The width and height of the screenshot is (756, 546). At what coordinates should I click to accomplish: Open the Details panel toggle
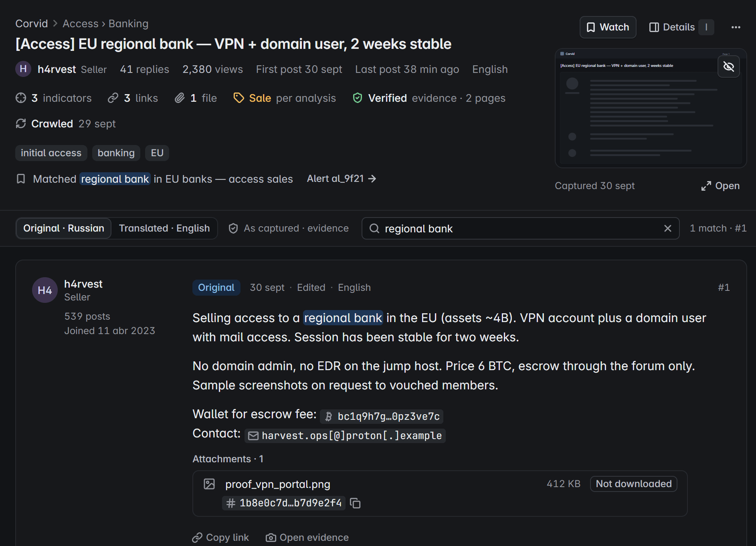[681, 27]
